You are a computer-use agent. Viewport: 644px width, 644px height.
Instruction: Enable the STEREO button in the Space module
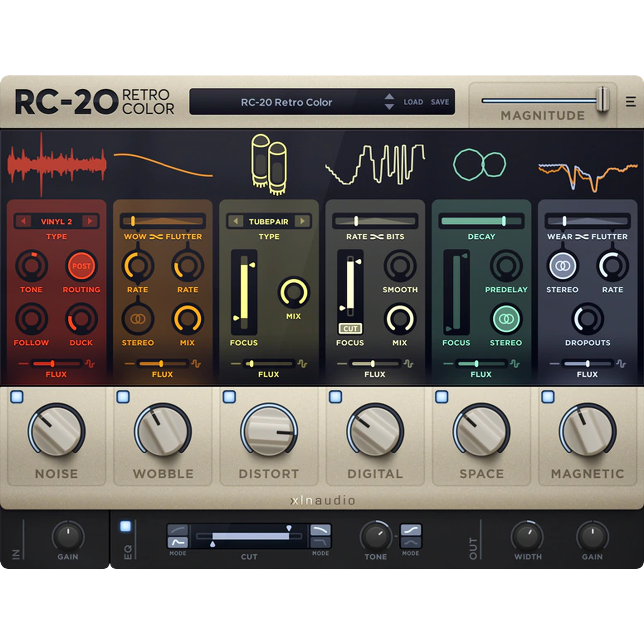tap(507, 319)
